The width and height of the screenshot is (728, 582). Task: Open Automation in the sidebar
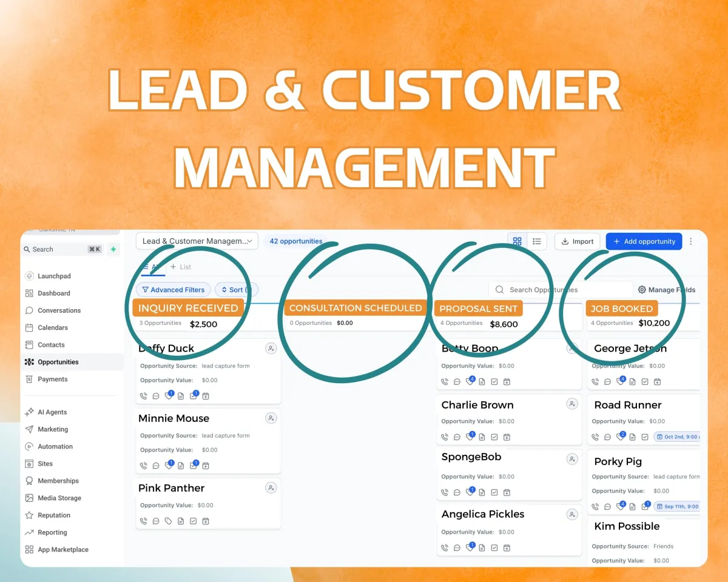[55, 447]
